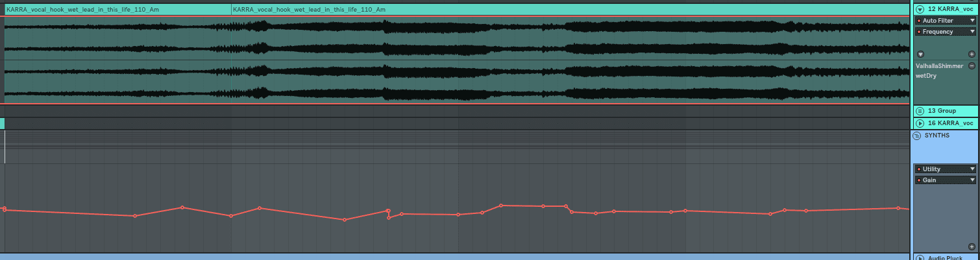Open the Gain parameter chooser dropdown
The width and height of the screenshot is (980, 260).
[972, 180]
